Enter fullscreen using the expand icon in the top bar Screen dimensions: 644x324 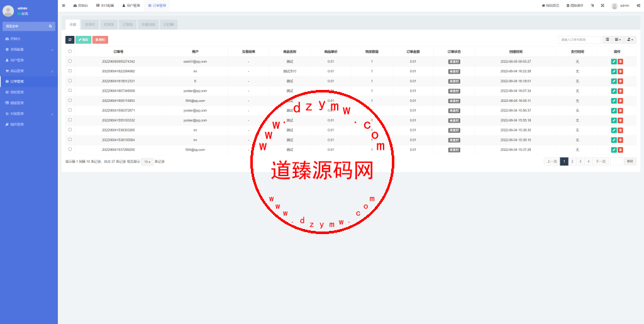coord(602,6)
